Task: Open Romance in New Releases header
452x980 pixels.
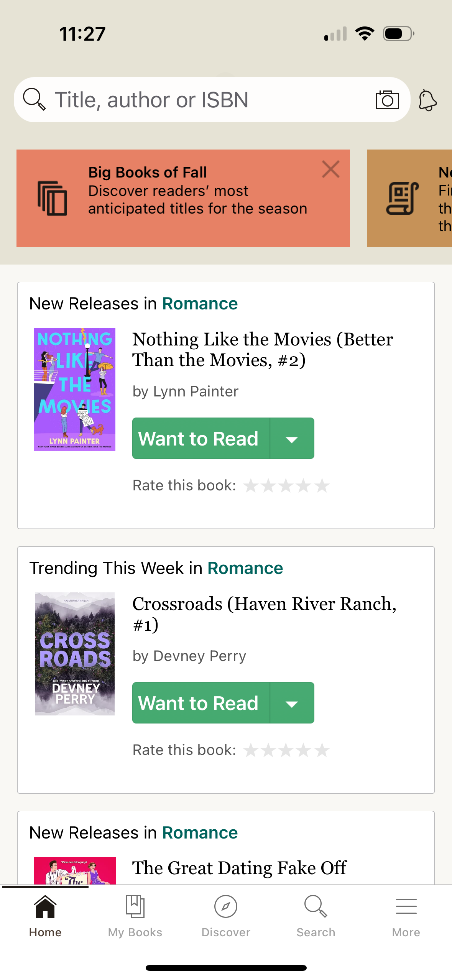Action: point(200,303)
